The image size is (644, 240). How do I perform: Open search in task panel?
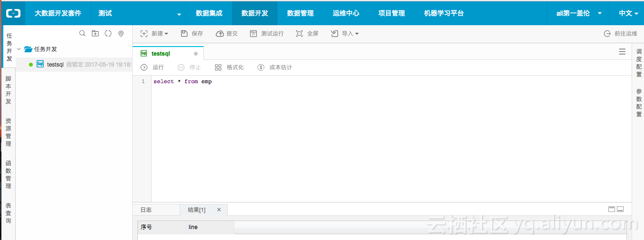point(82,33)
